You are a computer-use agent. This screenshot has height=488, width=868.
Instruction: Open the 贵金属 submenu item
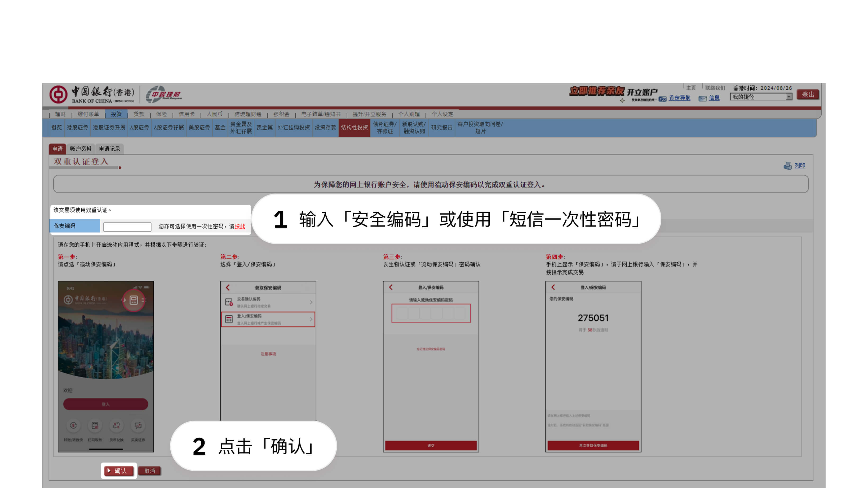264,128
